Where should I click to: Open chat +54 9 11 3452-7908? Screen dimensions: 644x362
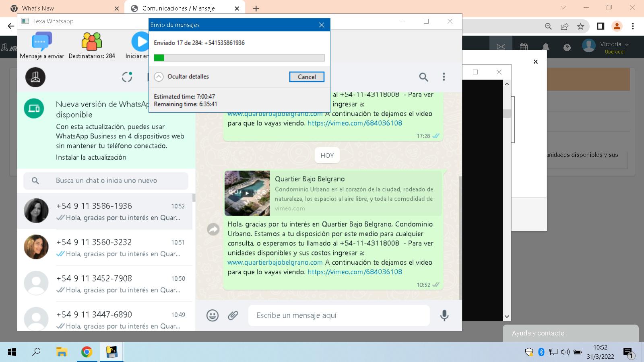pos(105,284)
